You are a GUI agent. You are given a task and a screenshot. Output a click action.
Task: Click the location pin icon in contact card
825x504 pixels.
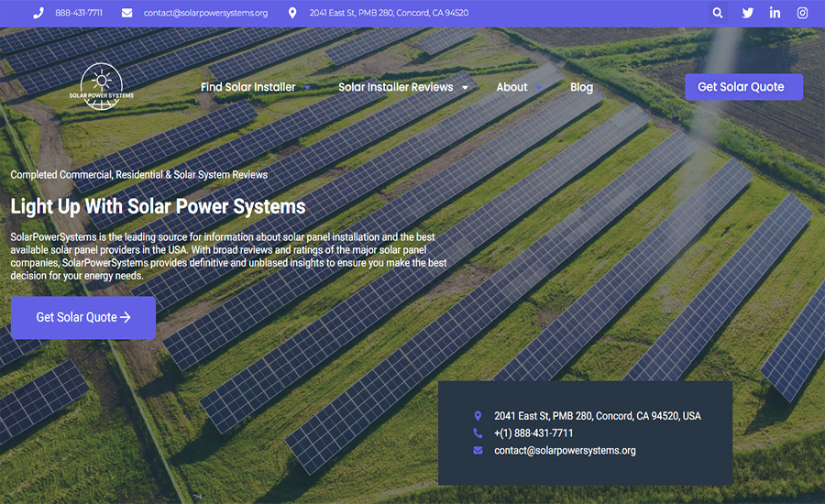point(478,416)
